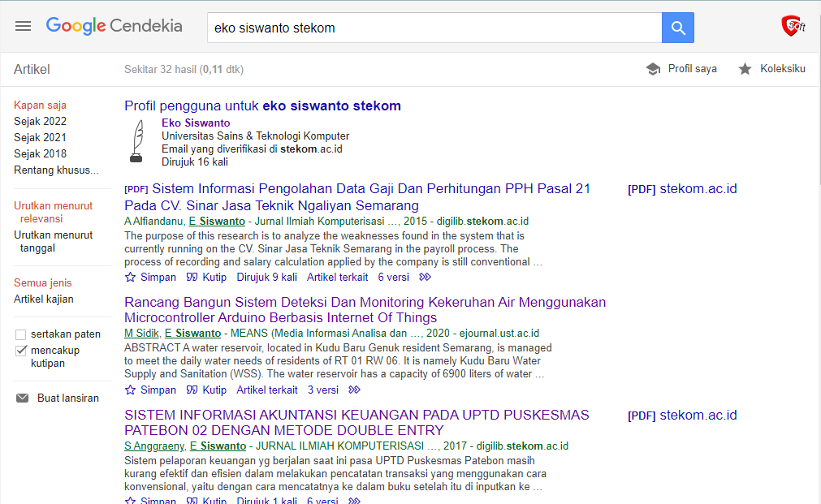821x504 pixels.
Task: Click the blue search magnifier button
Action: (x=678, y=28)
